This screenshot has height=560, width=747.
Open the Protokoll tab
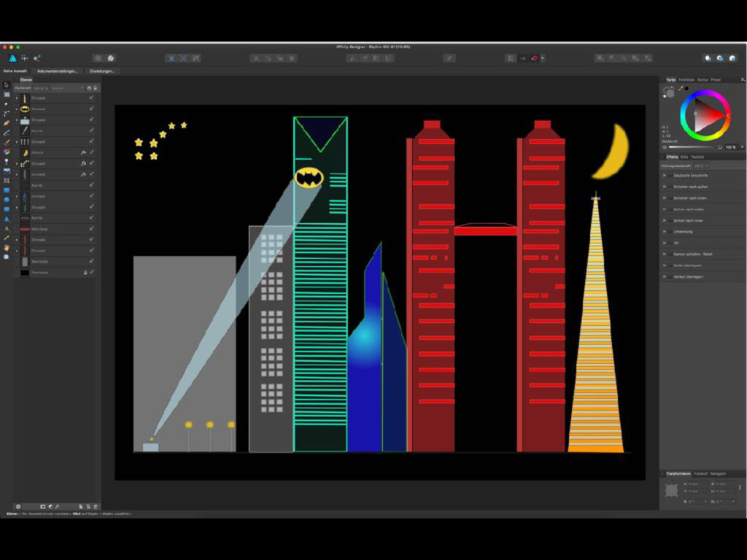click(700, 474)
